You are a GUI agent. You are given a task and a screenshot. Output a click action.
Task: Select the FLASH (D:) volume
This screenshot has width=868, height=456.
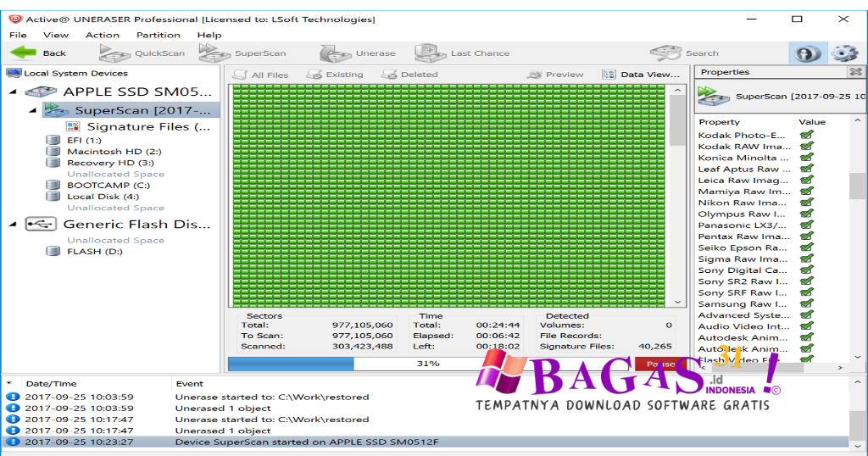pos(85,251)
